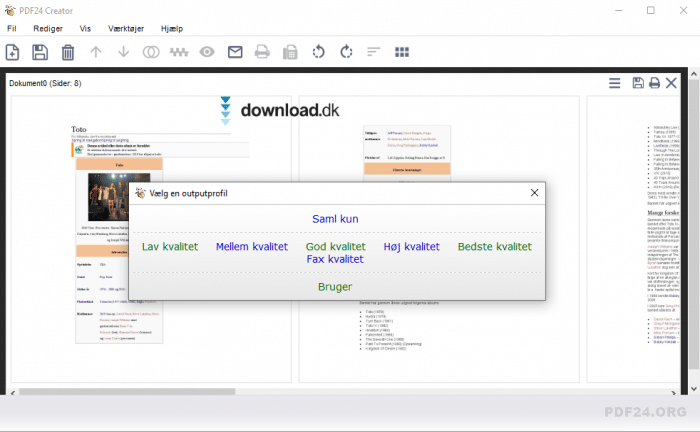This screenshot has width=700, height=432.
Task: Rotate pages counterclockwise icon
Action: pos(318,52)
